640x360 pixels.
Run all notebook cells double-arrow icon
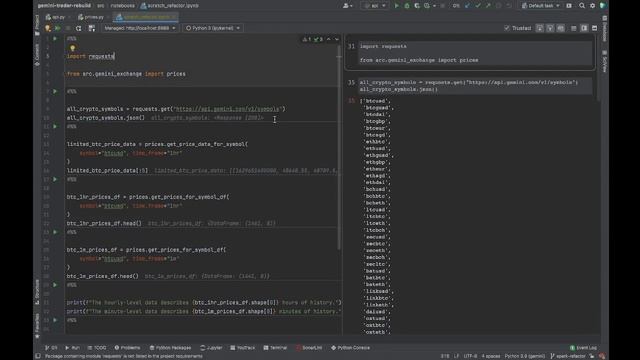(58, 28)
